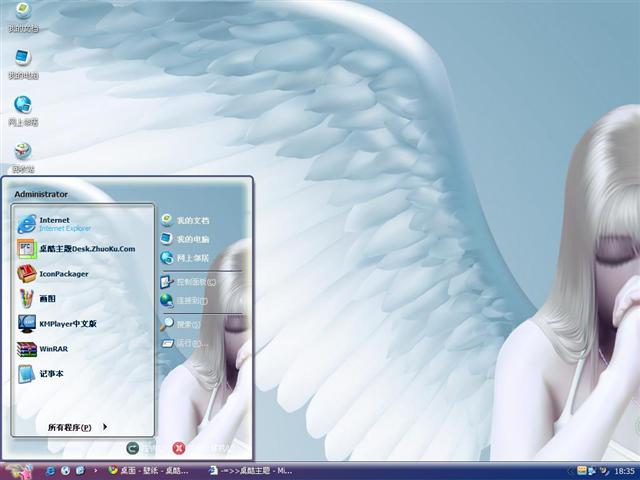Open 我的文档 in Start menu right pane
This screenshot has width=640, height=480.
[193, 220]
